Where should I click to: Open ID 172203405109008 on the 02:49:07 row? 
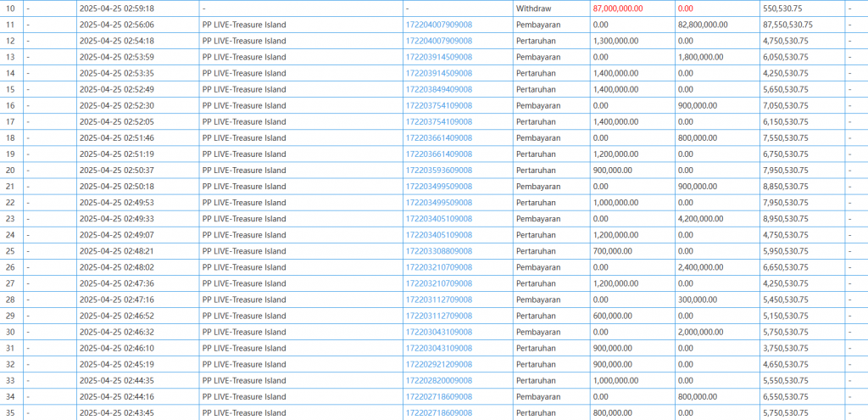[439, 235]
